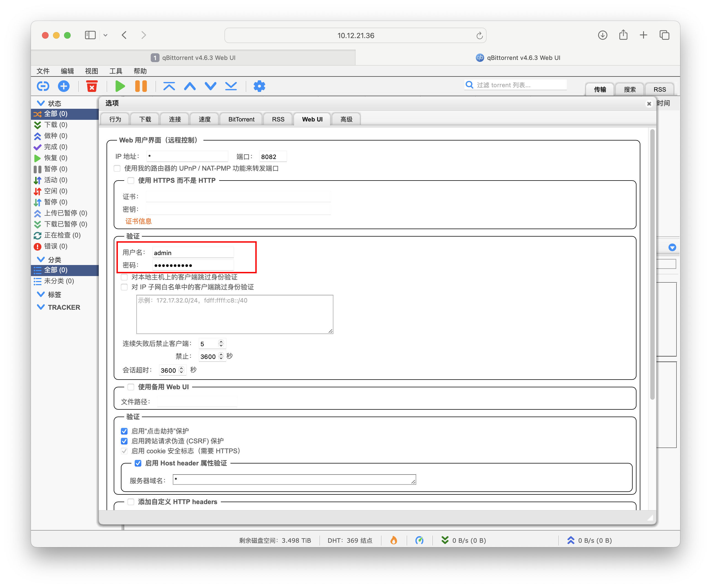
Task: Select 错误 (0) status filter
Action: coord(56,246)
